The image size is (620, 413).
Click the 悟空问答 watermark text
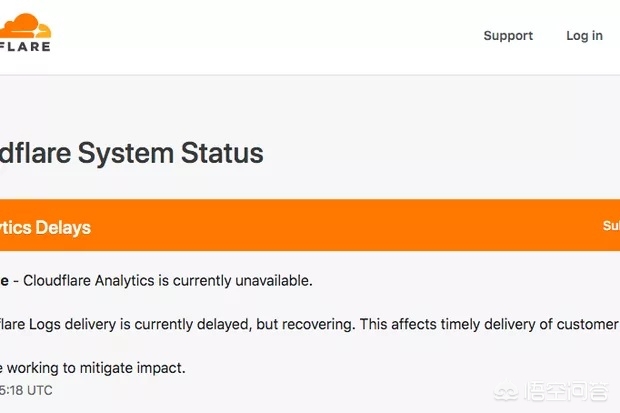[x=566, y=392]
